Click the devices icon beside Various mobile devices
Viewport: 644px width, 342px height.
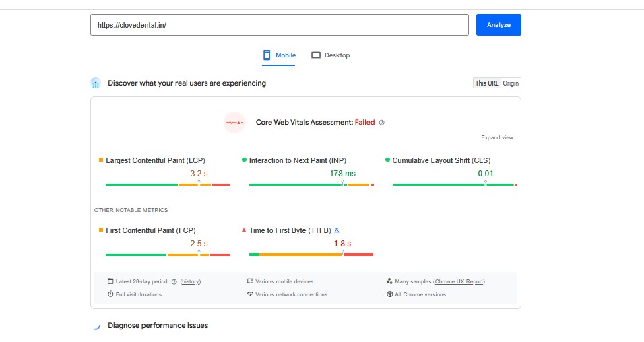pos(250,281)
